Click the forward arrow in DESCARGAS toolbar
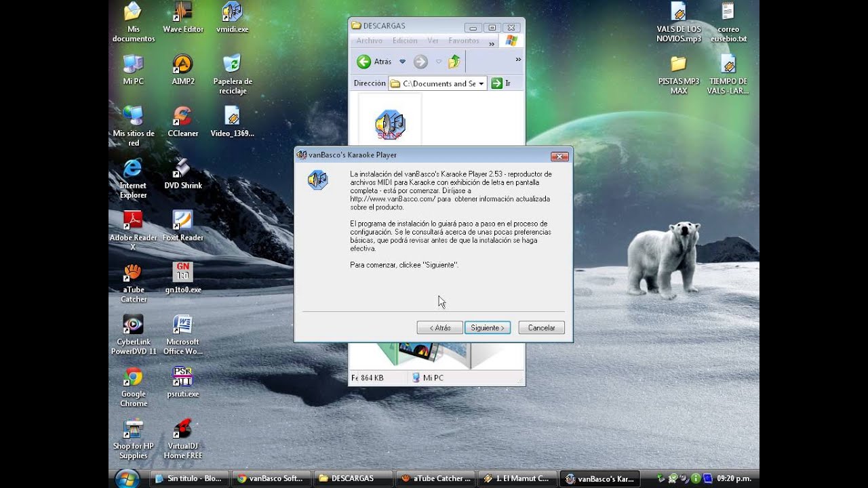The width and height of the screenshot is (868, 488). pos(420,62)
